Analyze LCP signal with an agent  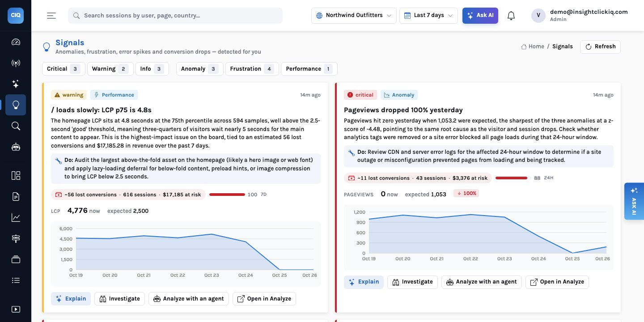point(189,299)
